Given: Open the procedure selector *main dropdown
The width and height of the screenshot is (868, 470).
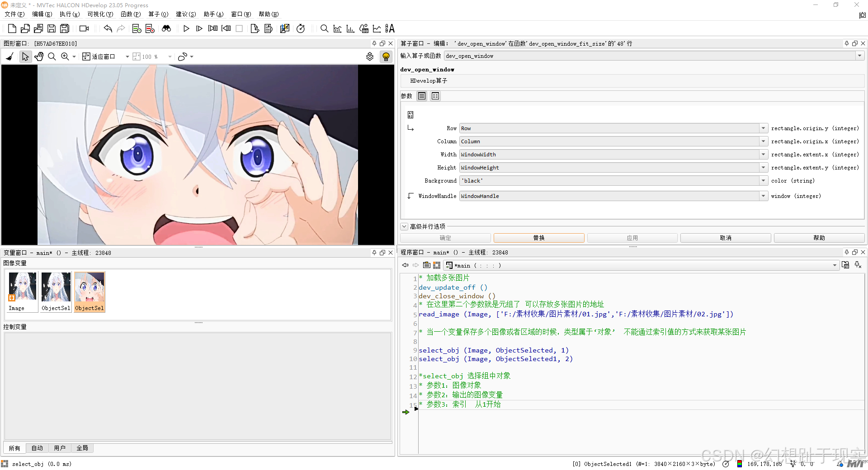Looking at the screenshot, I should [835, 265].
